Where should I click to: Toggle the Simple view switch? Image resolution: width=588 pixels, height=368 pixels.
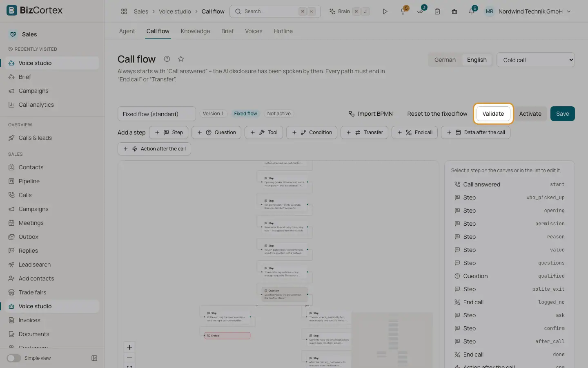pyautogui.click(x=14, y=358)
